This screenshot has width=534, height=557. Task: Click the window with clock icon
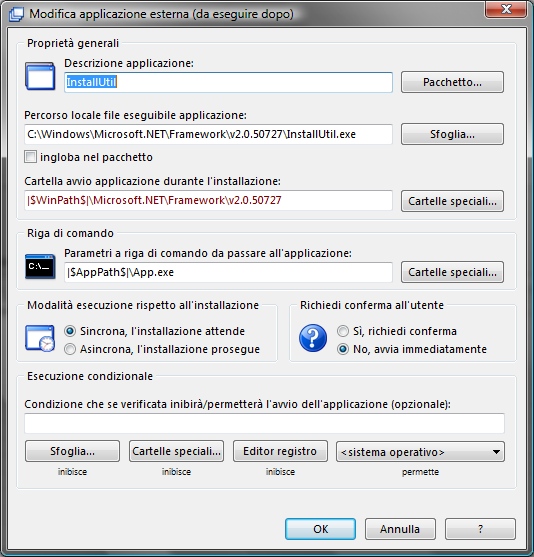click(x=40, y=338)
